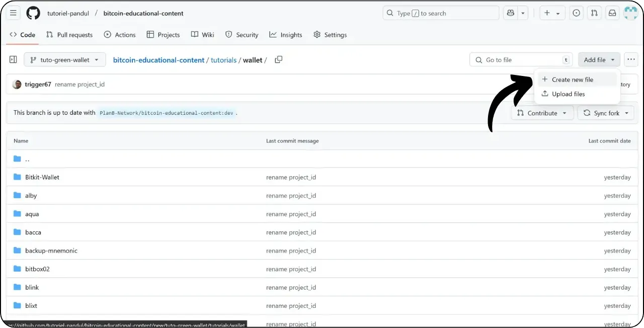
Task: Open the Sync fork dropdown
Action: [x=606, y=113]
